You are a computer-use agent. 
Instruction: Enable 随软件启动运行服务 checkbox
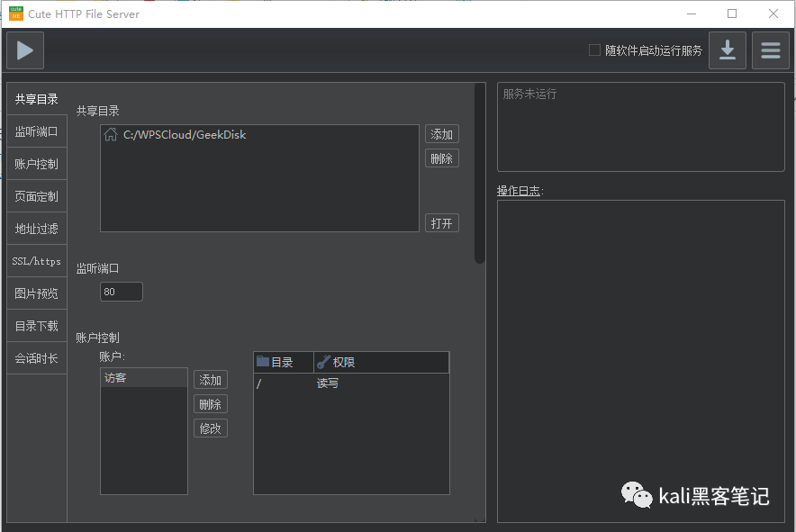tap(594, 50)
